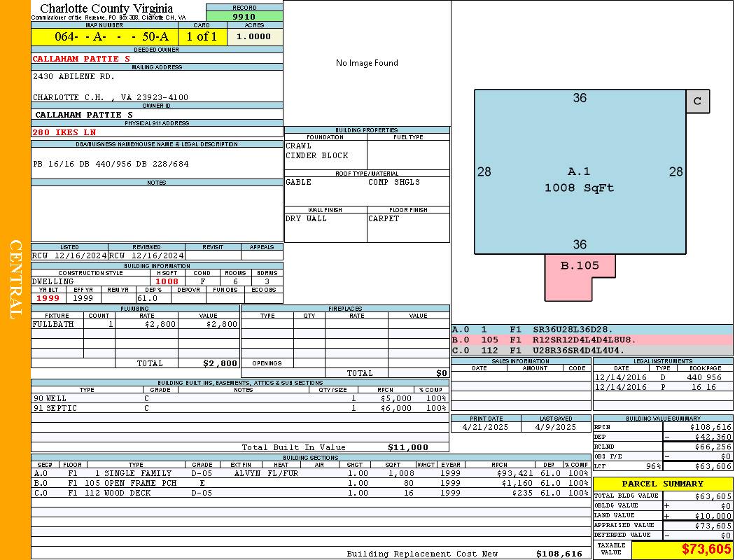Click the No Image Found placeholder

[x=367, y=63]
